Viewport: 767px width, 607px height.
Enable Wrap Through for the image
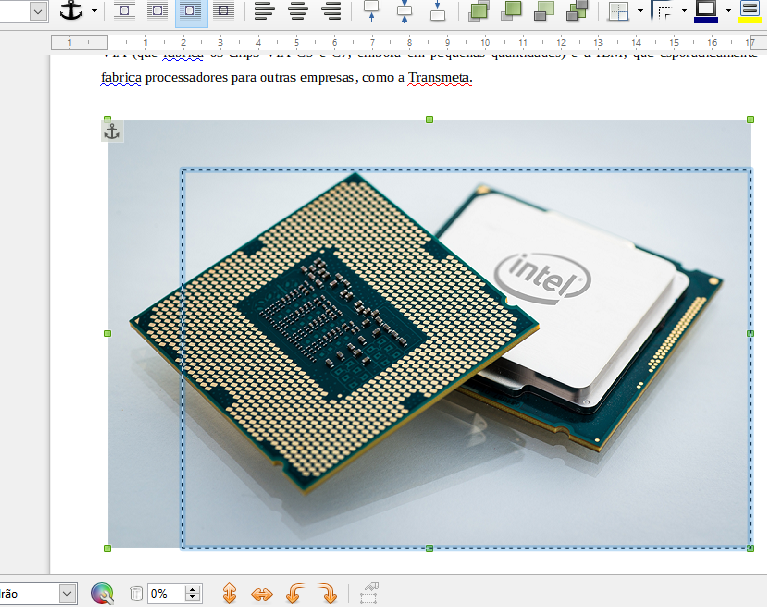(x=224, y=10)
